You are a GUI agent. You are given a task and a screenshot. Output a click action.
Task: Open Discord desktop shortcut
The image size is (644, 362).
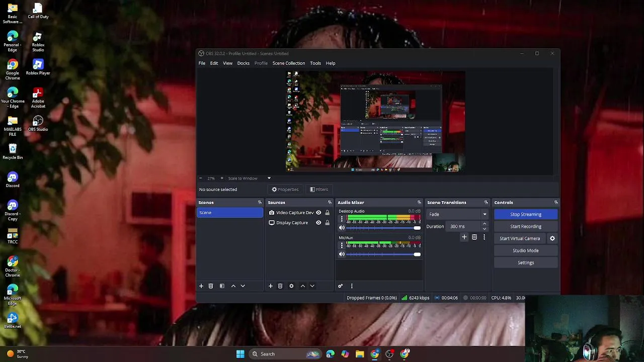click(13, 180)
